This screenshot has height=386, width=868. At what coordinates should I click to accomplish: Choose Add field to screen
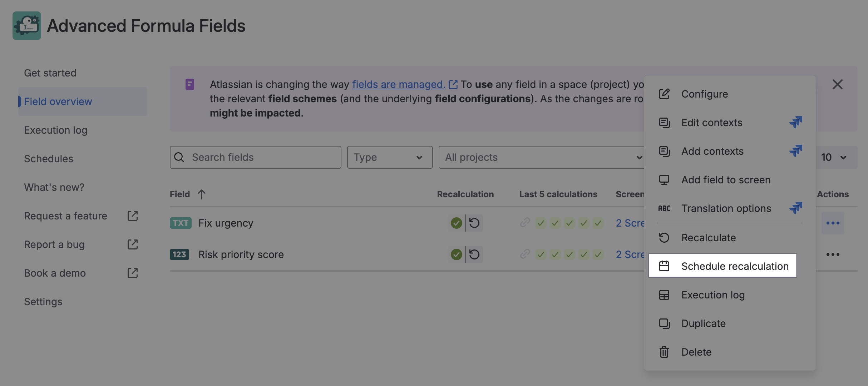730,180
